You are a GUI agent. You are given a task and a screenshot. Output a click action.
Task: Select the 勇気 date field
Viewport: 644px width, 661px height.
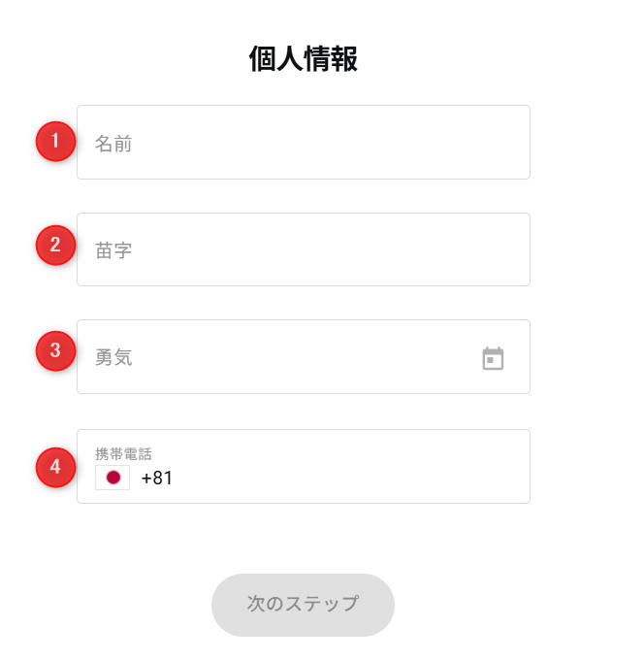[281, 357]
